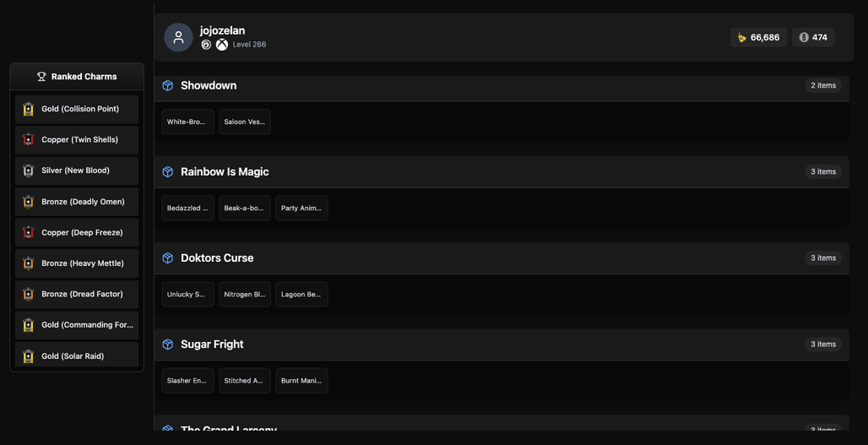868x445 pixels.
Task: Open the Saloon Ves... item in Showdown
Action: pyautogui.click(x=245, y=122)
